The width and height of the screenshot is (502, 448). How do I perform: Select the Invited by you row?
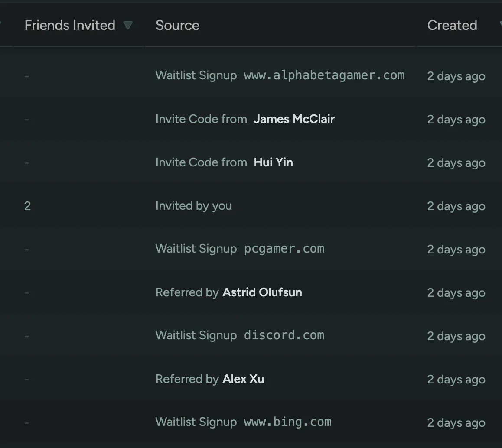click(193, 206)
